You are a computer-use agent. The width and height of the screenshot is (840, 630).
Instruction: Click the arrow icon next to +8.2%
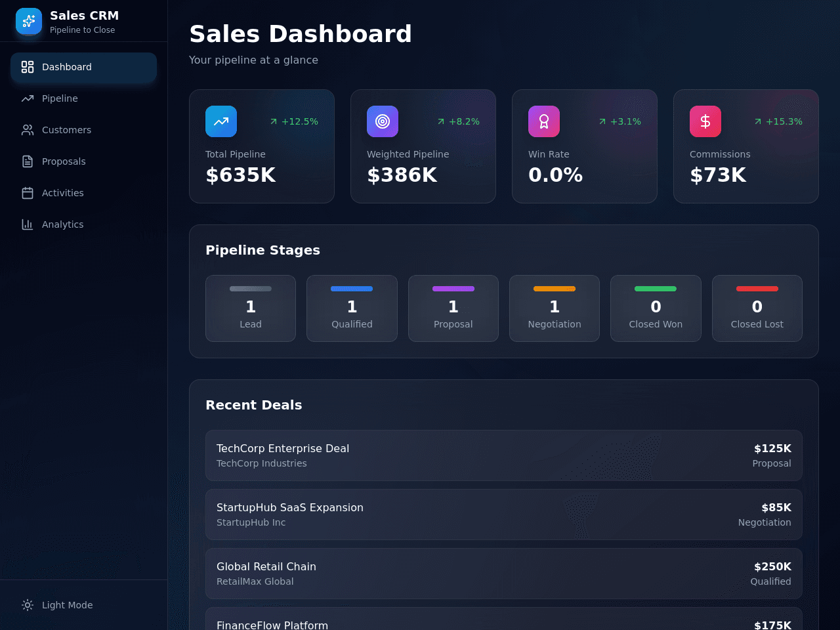coord(441,121)
